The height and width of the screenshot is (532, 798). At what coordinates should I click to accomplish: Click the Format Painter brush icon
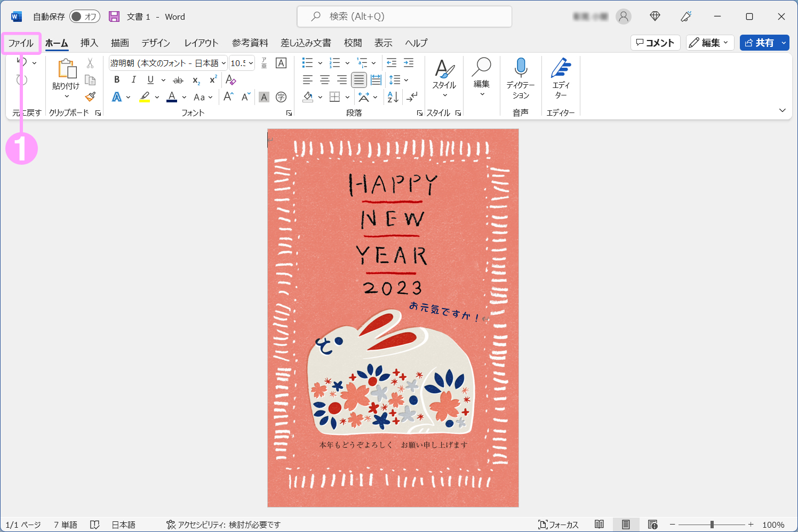[x=90, y=96]
